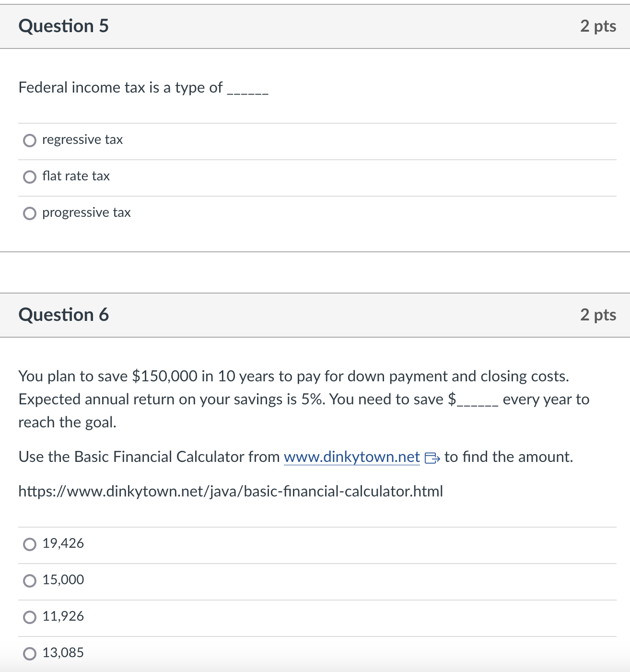Click the regressive tax label text
Screen dimensions: 630x672
82,140
